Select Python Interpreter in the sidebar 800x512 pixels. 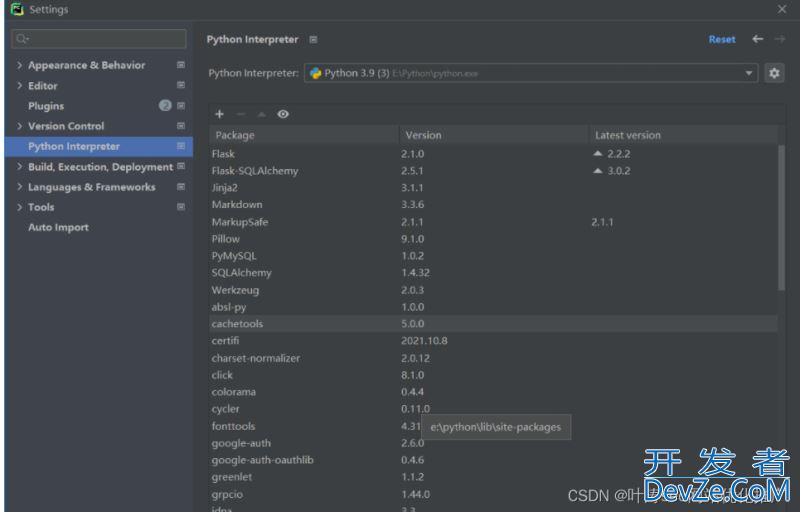click(x=99, y=146)
